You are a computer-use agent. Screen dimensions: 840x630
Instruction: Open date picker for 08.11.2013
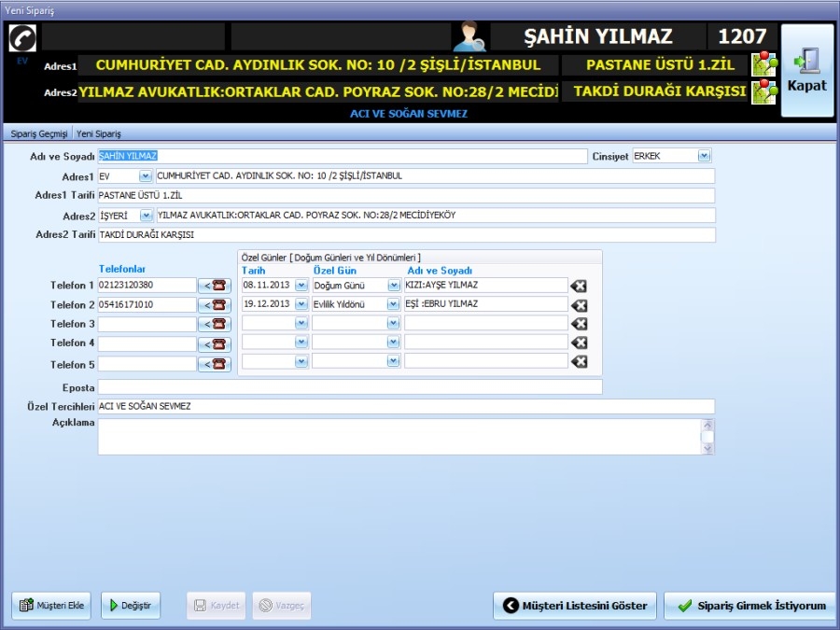click(x=301, y=285)
